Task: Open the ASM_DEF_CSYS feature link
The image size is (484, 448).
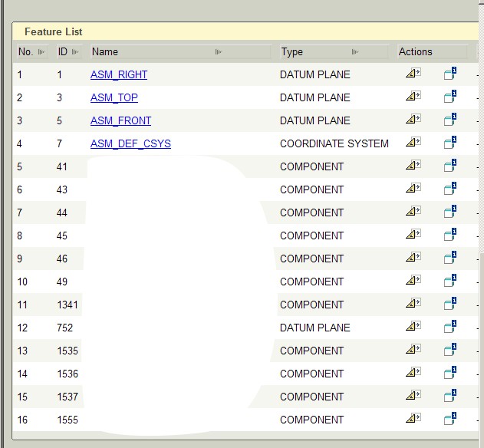Action: tap(130, 143)
